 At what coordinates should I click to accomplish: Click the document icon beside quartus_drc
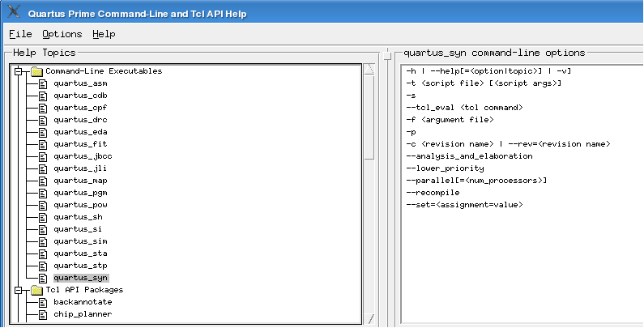[43, 121]
